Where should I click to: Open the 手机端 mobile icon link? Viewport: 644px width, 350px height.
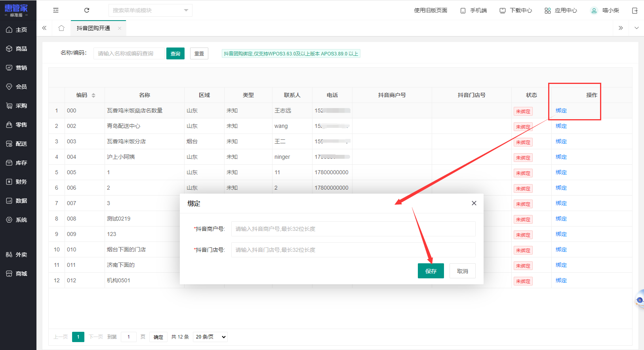tap(474, 10)
